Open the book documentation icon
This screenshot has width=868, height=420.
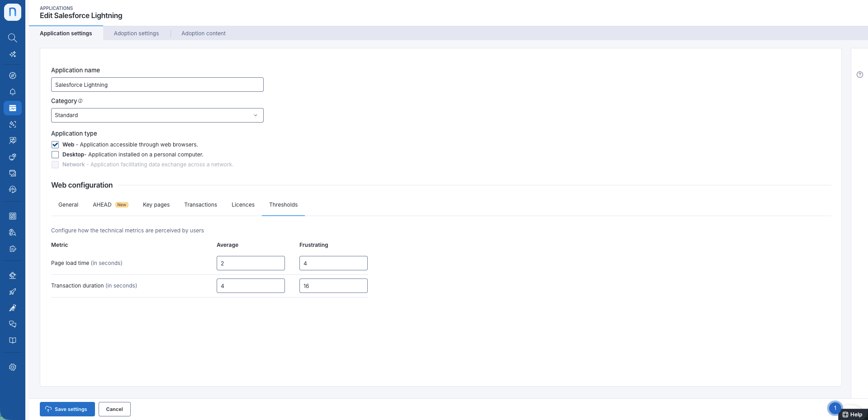pyautogui.click(x=13, y=340)
